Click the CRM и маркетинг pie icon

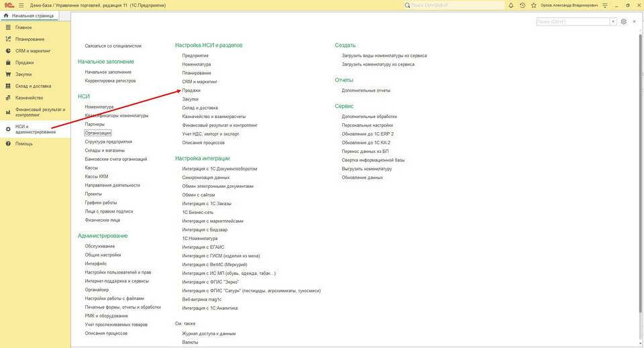(8, 51)
